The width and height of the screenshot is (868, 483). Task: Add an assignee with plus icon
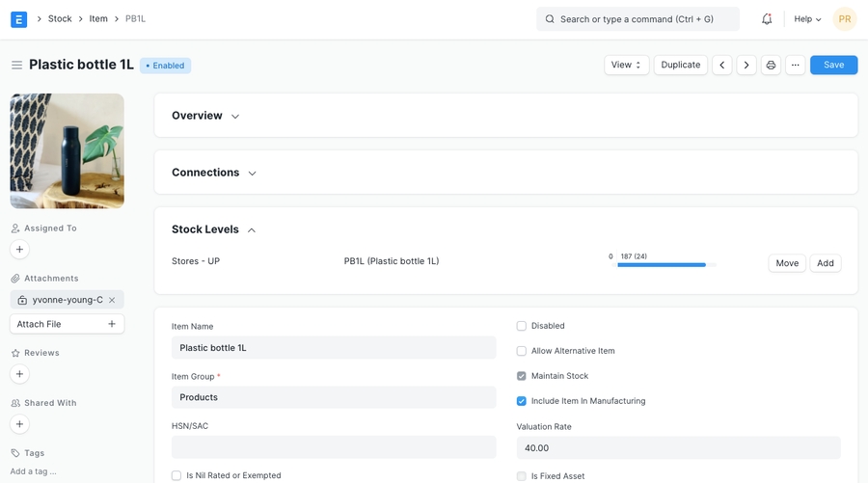[x=19, y=250]
